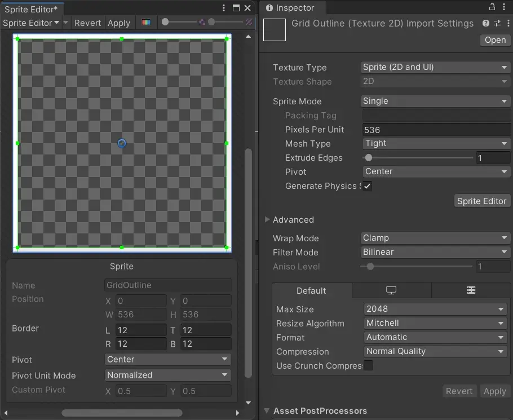The image size is (513, 420).
Task: Click the scroll down arrow in Sprite Editor
Action: 248,403
